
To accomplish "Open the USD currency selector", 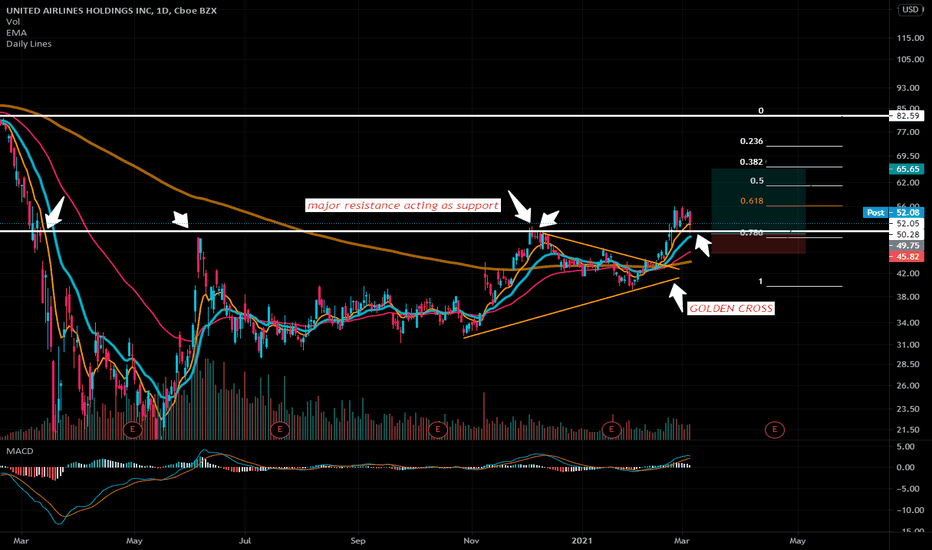I will tap(910, 10).
